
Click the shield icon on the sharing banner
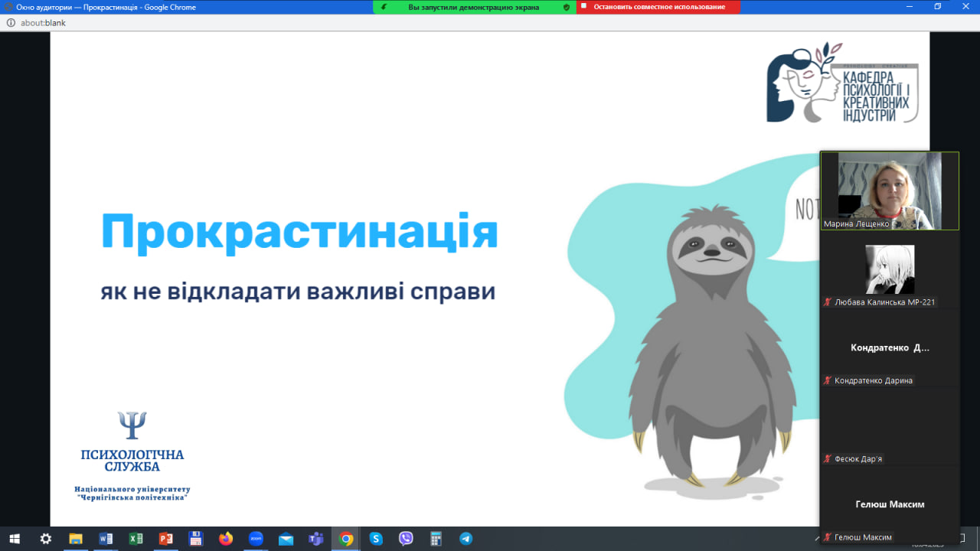pos(567,7)
